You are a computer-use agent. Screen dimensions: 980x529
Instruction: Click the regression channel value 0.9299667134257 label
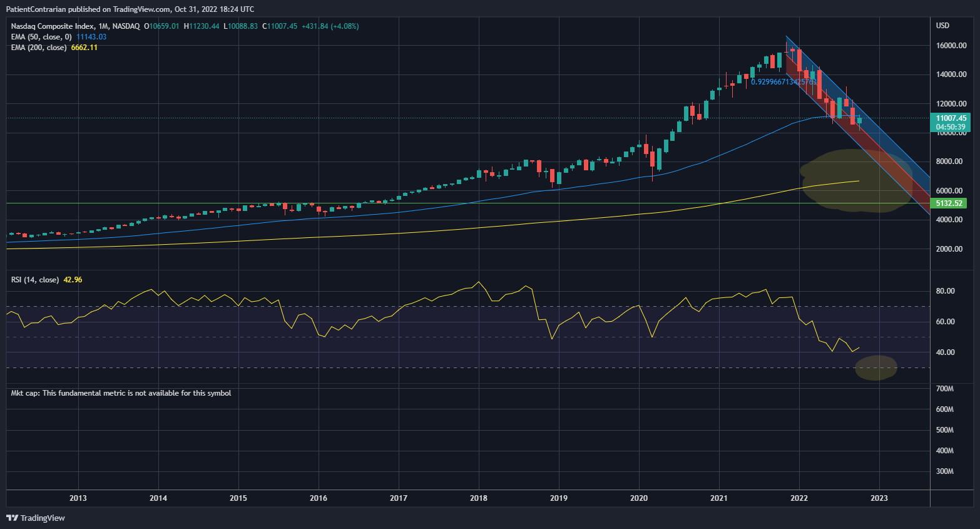point(784,82)
